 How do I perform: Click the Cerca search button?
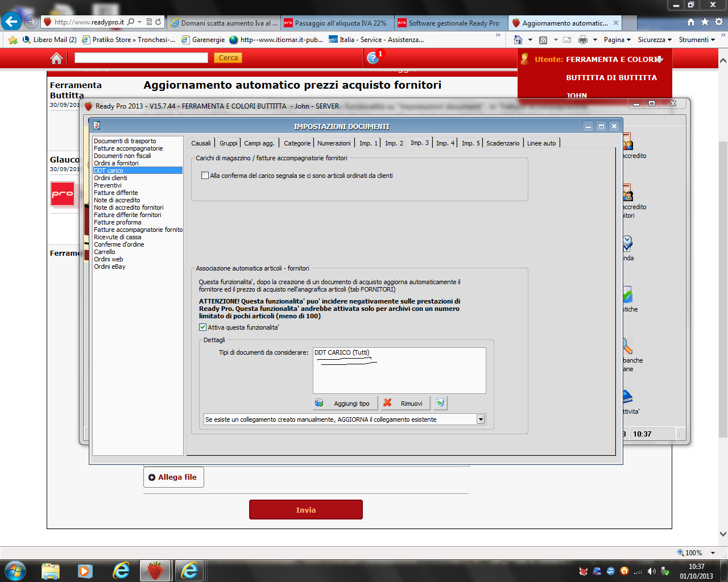point(228,57)
